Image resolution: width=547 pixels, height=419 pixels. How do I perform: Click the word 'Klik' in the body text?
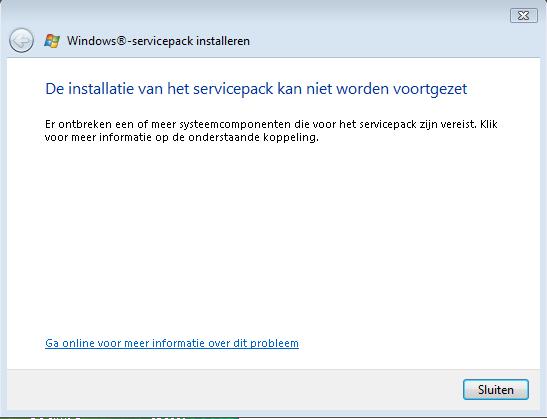pyautogui.click(x=489, y=124)
